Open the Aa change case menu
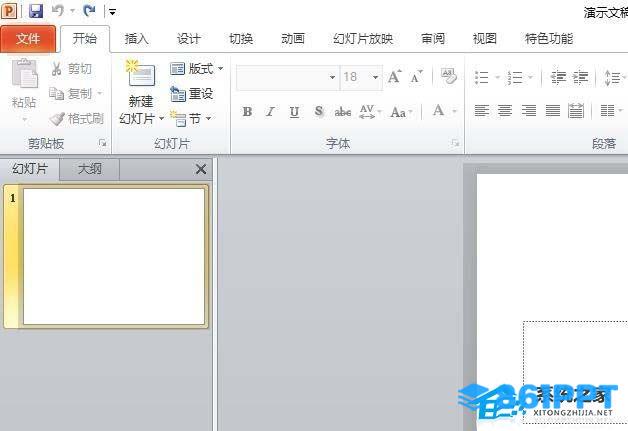The image size is (628, 431). (x=402, y=112)
